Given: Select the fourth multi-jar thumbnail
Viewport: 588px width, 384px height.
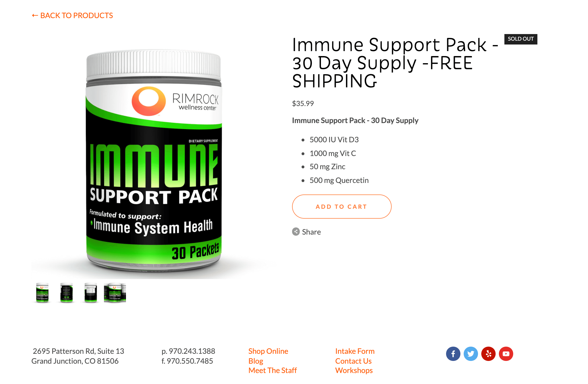Looking at the screenshot, I should pos(115,293).
